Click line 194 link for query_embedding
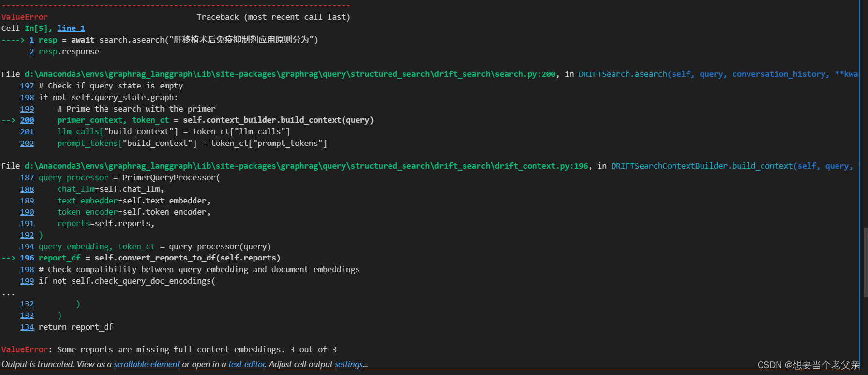This screenshot has width=868, height=375. point(27,247)
